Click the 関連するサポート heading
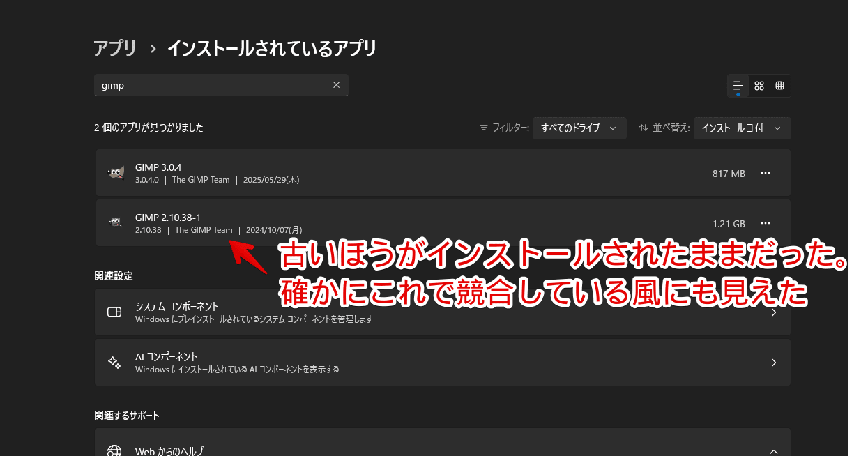Image resolution: width=868 pixels, height=456 pixels. (127, 416)
